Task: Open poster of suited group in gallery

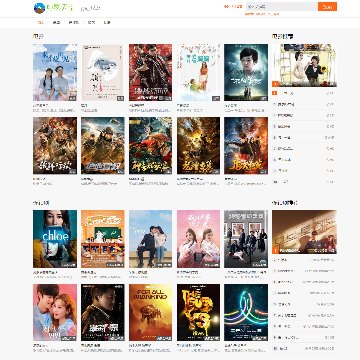Action: (x=246, y=239)
